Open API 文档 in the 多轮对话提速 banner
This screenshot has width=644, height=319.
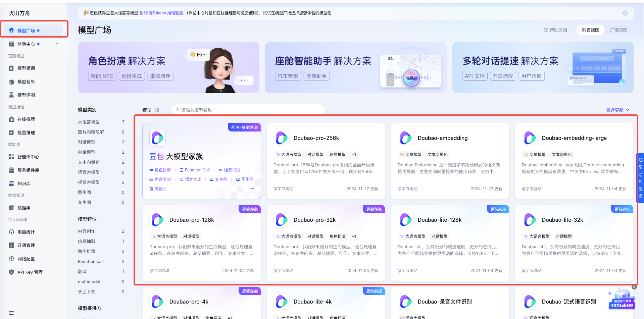(x=475, y=76)
